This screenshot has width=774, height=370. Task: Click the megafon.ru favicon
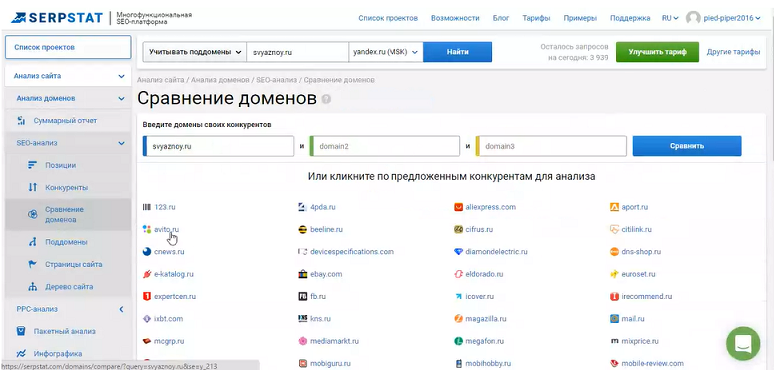pos(459,341)
